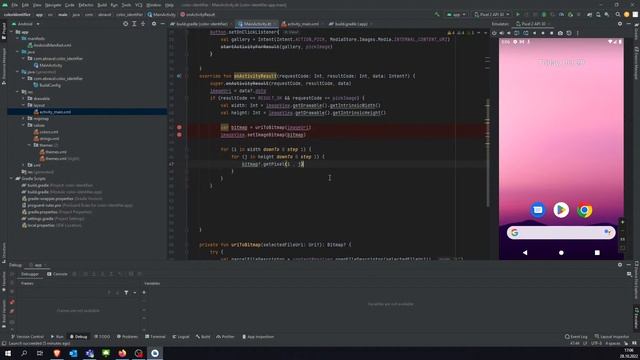Collapse the manifests folder
Image resolution: width=640 pixels, height=360 pixels.
pyautogui.click(x=18, y=38)
